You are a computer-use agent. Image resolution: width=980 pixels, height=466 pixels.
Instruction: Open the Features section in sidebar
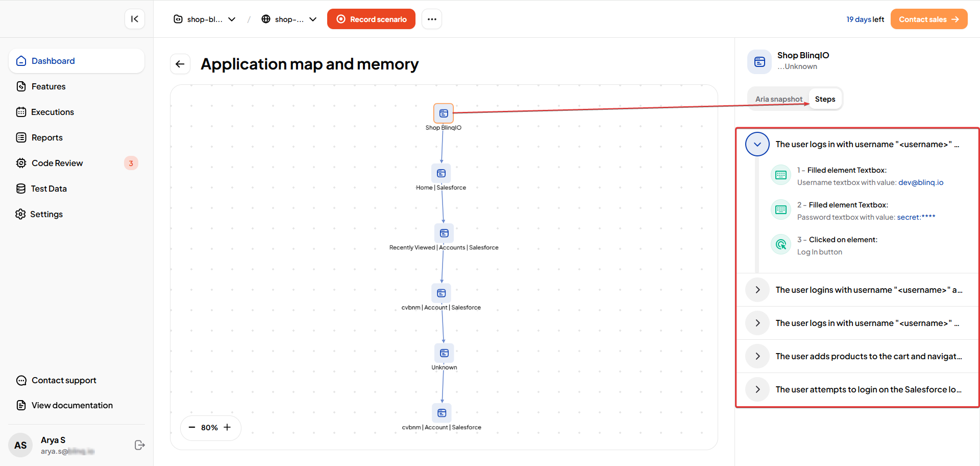pyautogui.click(x=48, y=86)
